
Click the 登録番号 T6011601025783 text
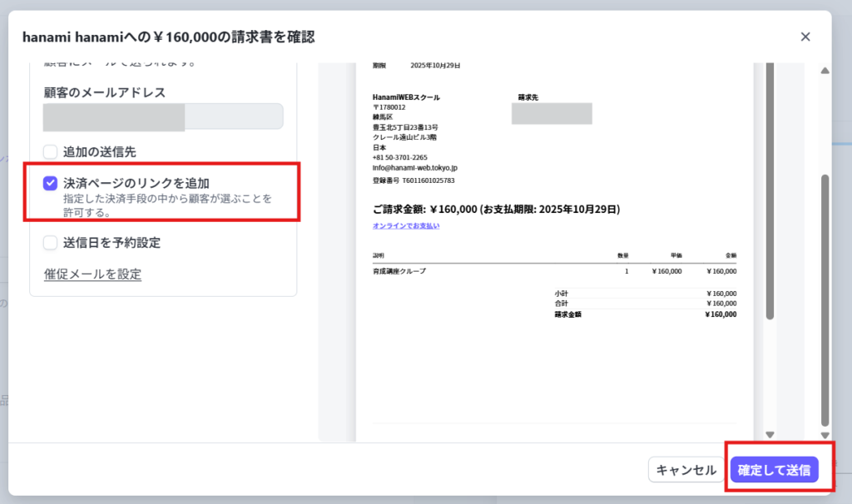[414, 180]
